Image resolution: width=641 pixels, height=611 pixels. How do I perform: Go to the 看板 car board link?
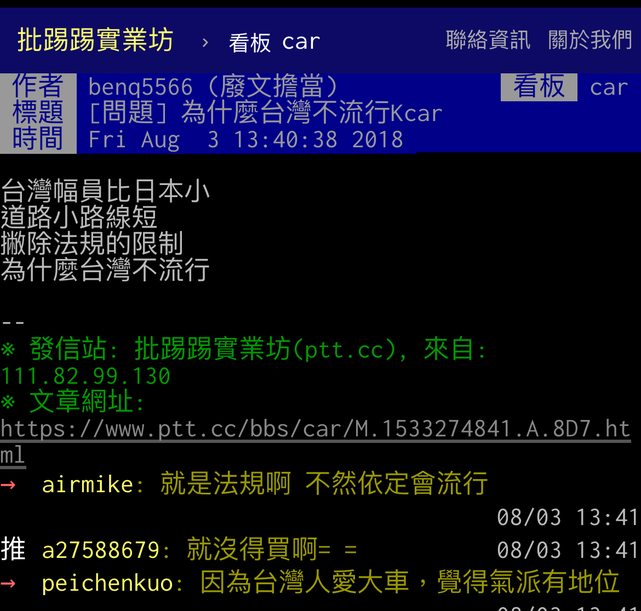click(274, 42)
